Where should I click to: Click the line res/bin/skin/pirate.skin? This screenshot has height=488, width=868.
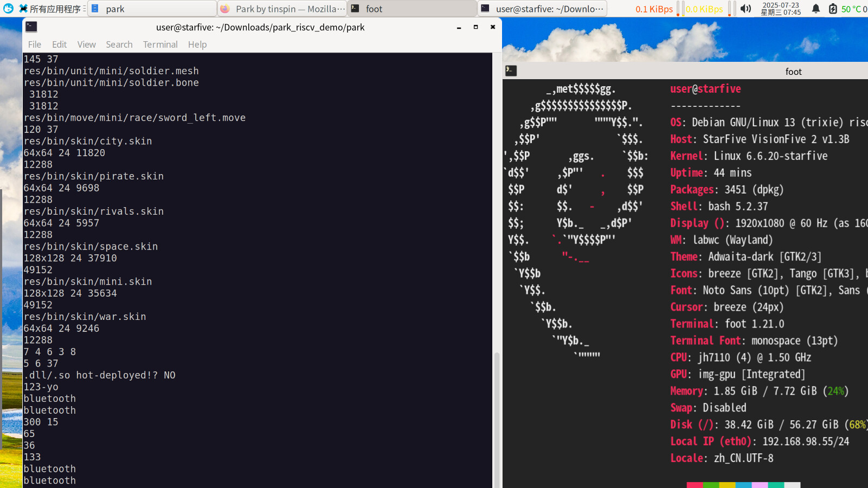click(93, 176)
